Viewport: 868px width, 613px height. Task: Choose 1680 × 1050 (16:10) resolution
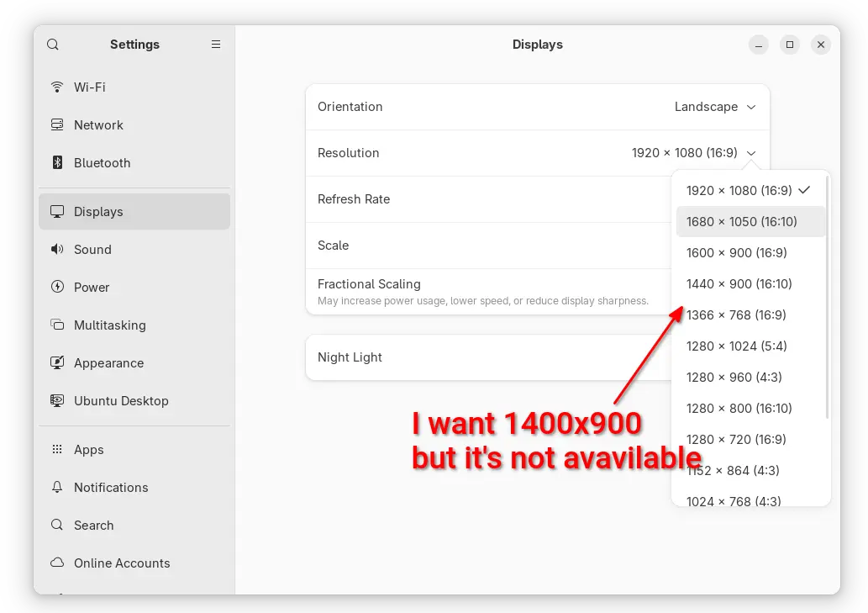coord(750,221)
